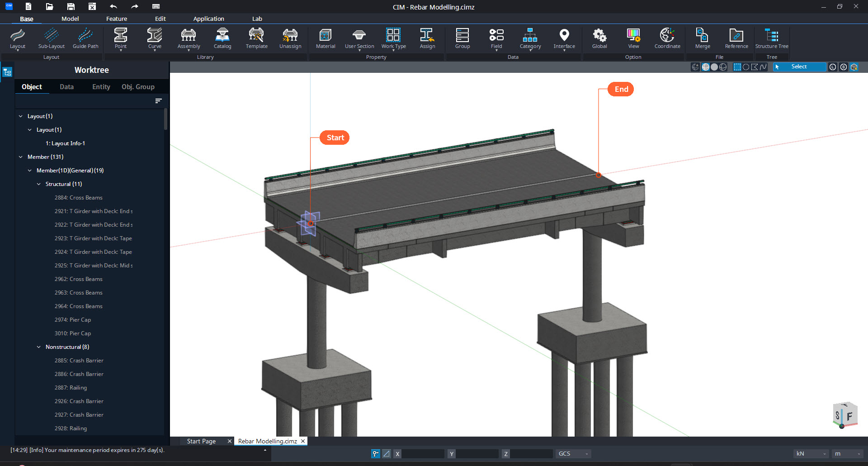This screenshot has height=466, width=868.
Task: Open the GCS coordinate system dropdown
Action: (x=573, y=454)
